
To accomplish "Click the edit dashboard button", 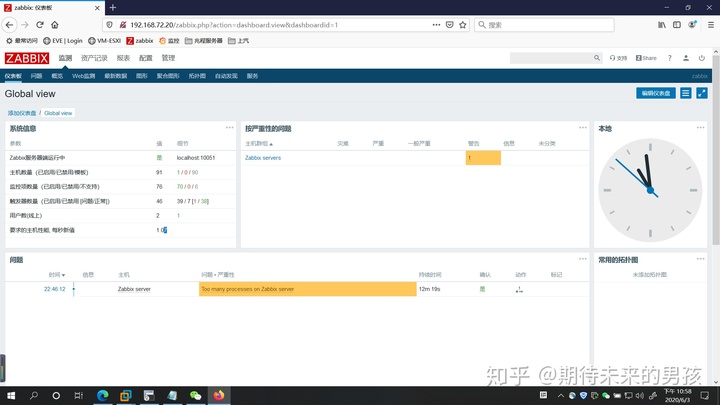I will tap(656, 93).
